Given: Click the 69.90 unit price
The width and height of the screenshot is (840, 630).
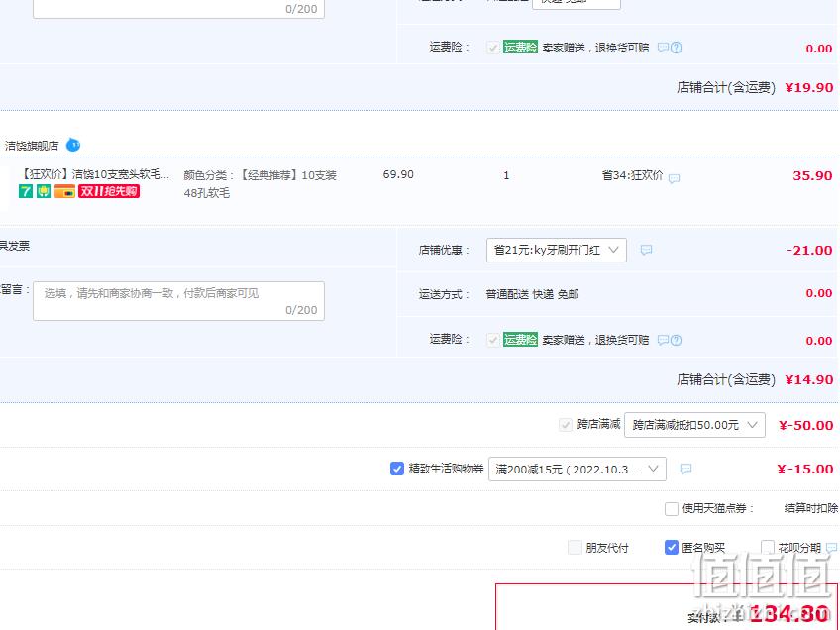Looking at the screenshot, I should coord(398,174).
